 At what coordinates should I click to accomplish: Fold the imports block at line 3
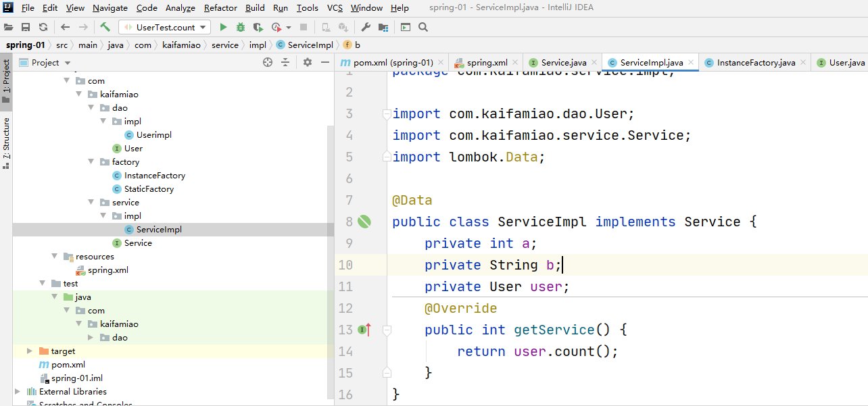387,113
